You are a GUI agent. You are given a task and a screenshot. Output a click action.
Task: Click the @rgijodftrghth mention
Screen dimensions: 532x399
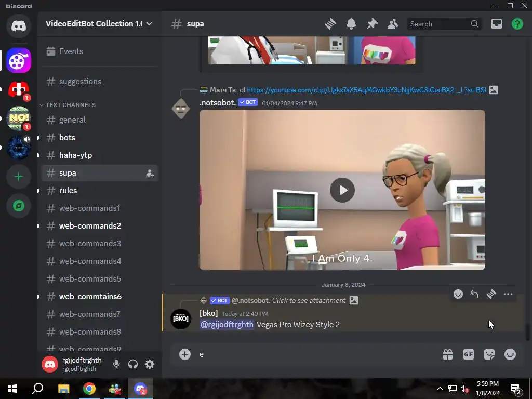[x=227, y=325]
